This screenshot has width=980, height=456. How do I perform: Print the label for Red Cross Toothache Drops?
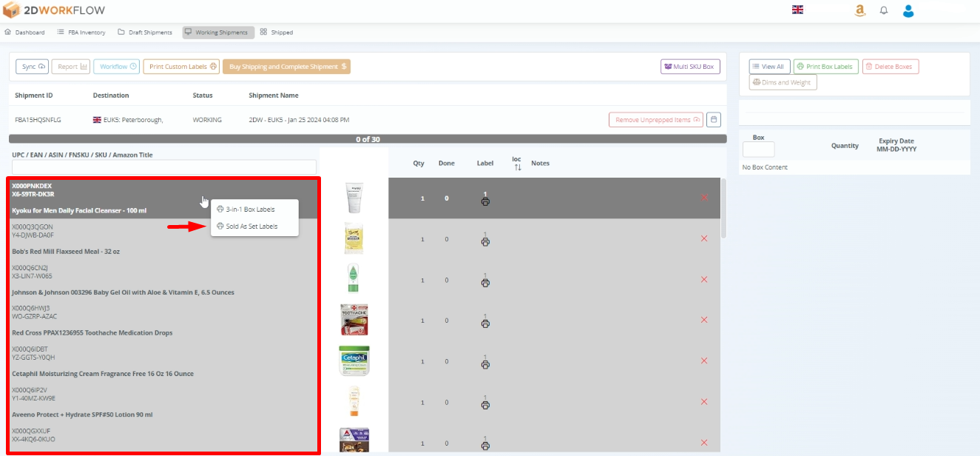point(485,323)
